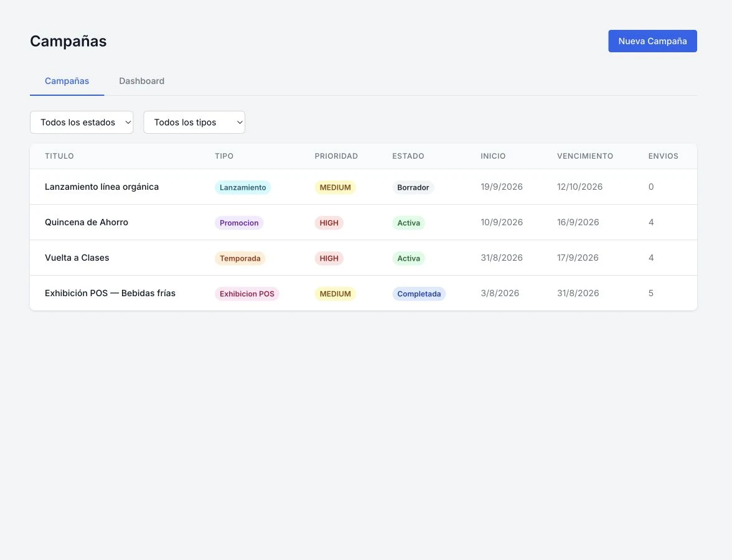Open the Todos los tipos dropdown
Viewport: 732px width, 560px height.
[194, 122]
